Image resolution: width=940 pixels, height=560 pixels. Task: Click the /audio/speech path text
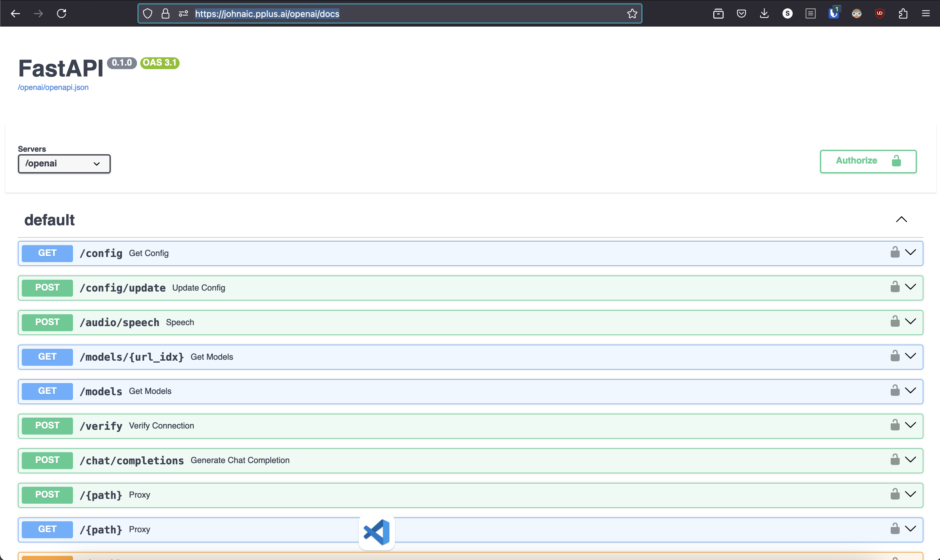point(119,322)
